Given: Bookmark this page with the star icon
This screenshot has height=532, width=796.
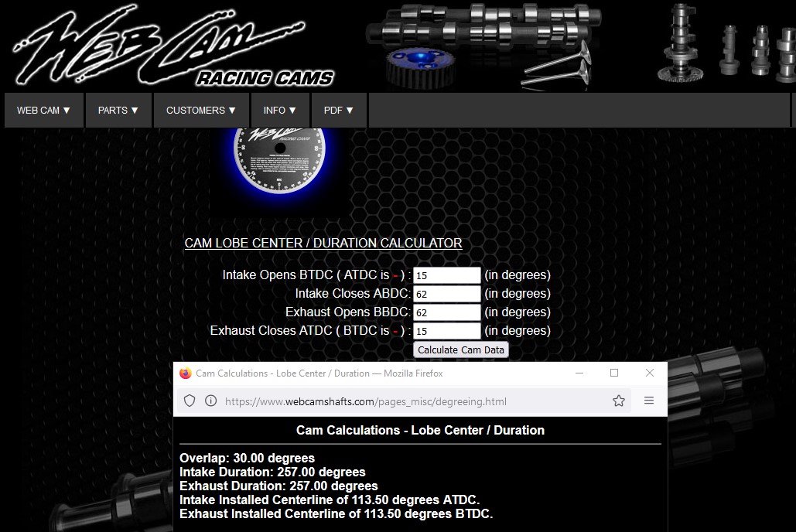Looking at the screenshot, I should click(x=618, y=401).
